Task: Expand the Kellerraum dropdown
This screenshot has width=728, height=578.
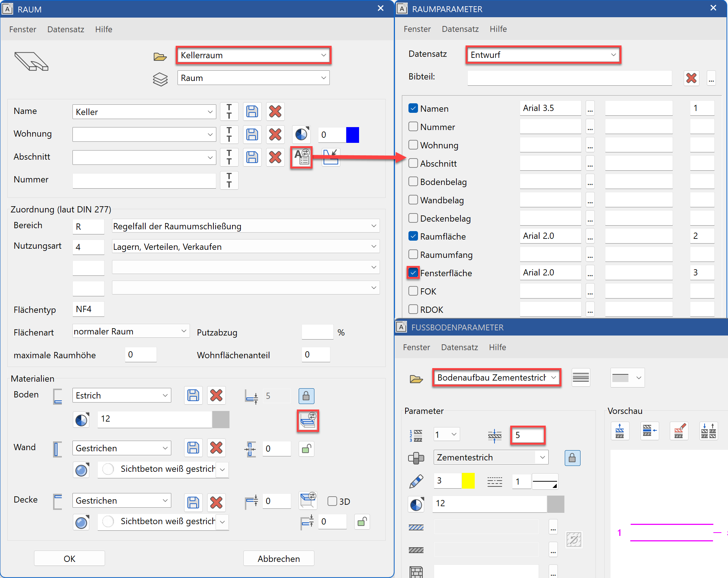Action: [x=324, y=55]
